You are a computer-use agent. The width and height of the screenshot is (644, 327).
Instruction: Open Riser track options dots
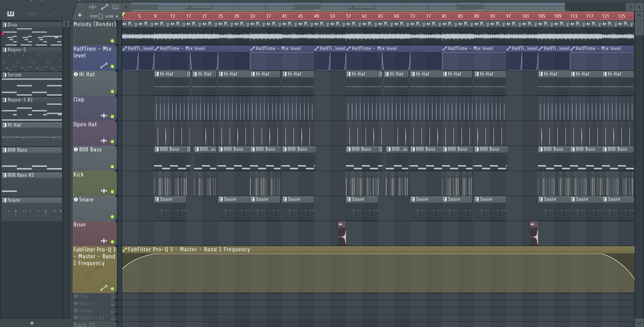(81, 243)
